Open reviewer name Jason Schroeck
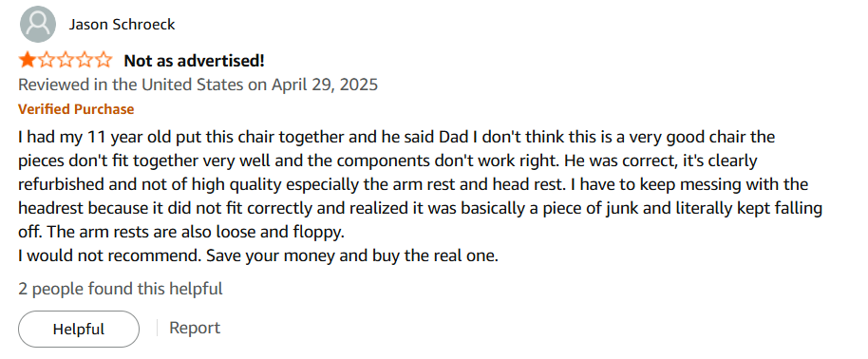 pos(122,25)
